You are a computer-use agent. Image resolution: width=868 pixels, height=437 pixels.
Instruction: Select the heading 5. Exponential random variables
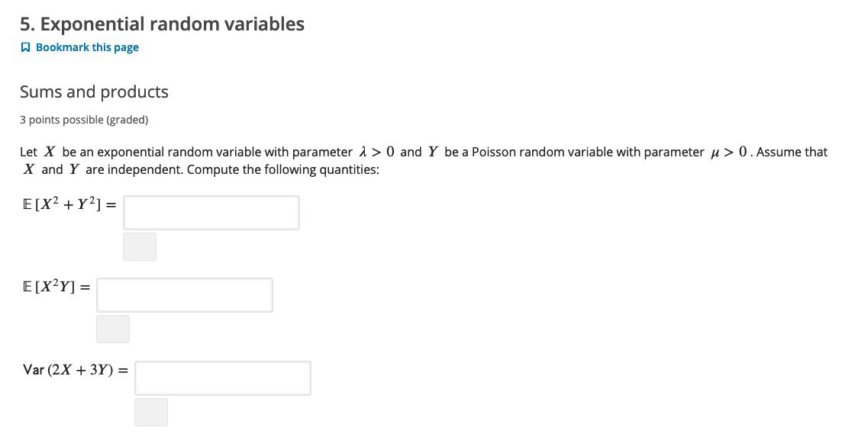(x=162, y=24)
